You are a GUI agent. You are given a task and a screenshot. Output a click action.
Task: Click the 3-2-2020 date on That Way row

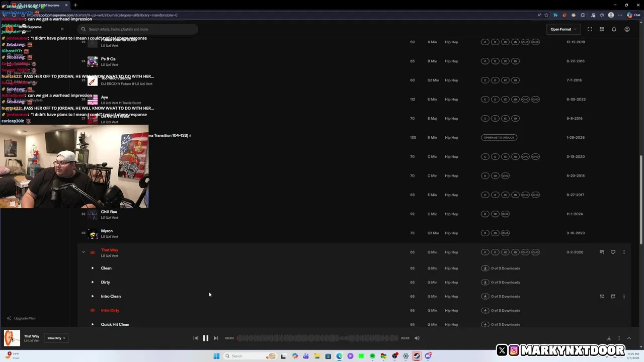(575, 252)
